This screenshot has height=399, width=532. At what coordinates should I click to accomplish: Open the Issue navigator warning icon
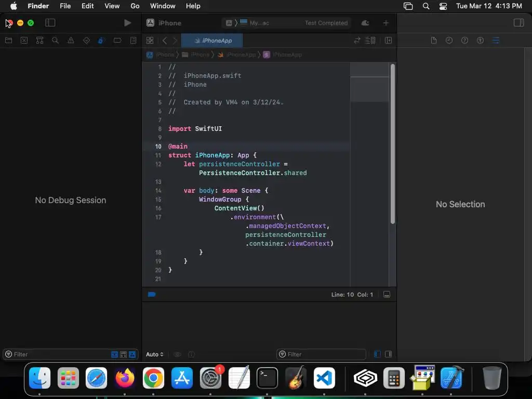[x=71, y=41]
